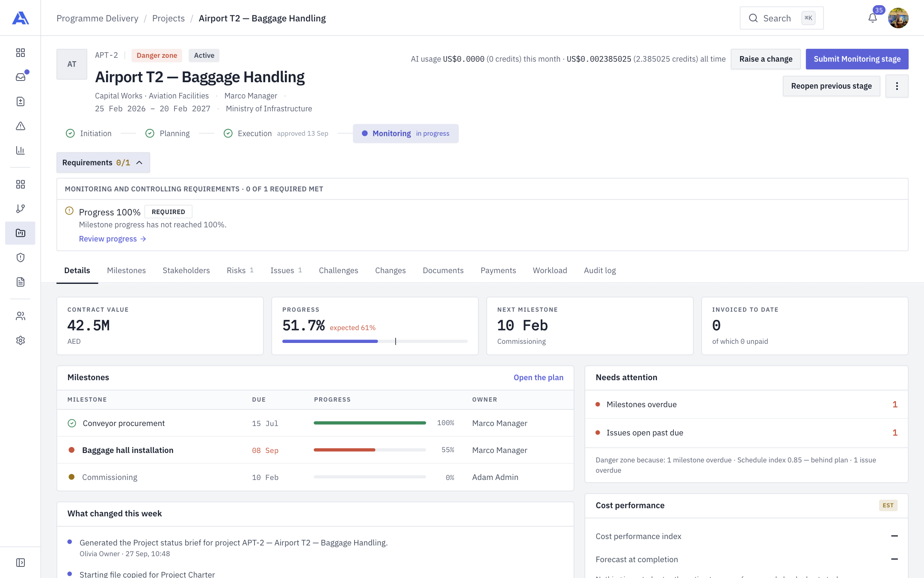Open the shield alert icon in sidebar

pos(21,257)
